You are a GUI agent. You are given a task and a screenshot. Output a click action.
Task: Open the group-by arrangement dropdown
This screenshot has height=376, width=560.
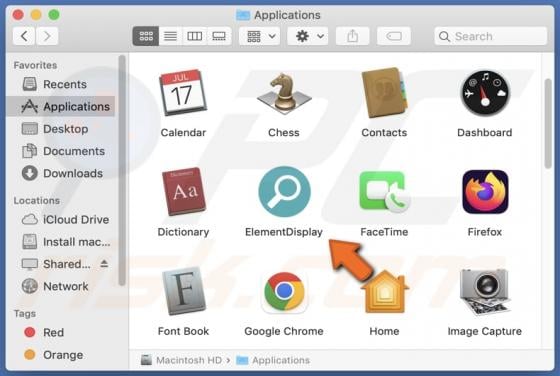pyautogui.click(x=260, y=36)
